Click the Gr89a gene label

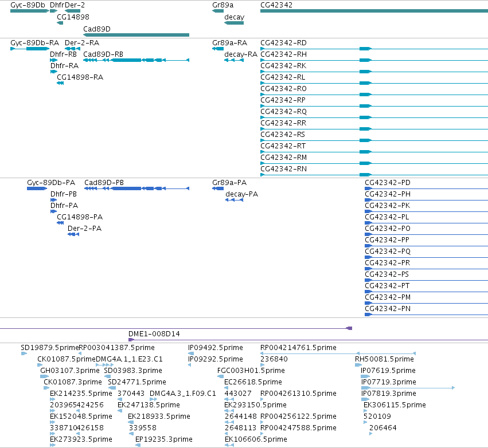223,5
